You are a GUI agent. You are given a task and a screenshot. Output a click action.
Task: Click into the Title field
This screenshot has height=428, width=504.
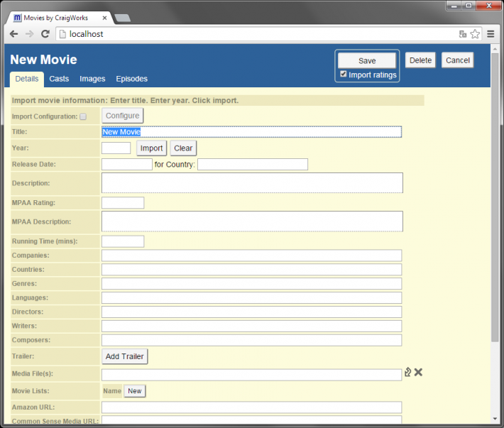[252, 132]
